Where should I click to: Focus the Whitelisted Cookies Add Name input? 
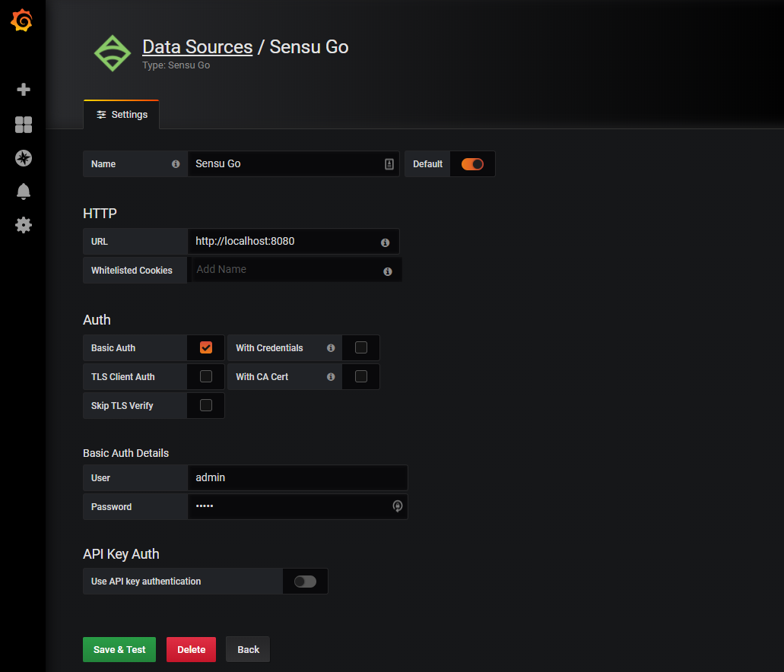[295, 270]
